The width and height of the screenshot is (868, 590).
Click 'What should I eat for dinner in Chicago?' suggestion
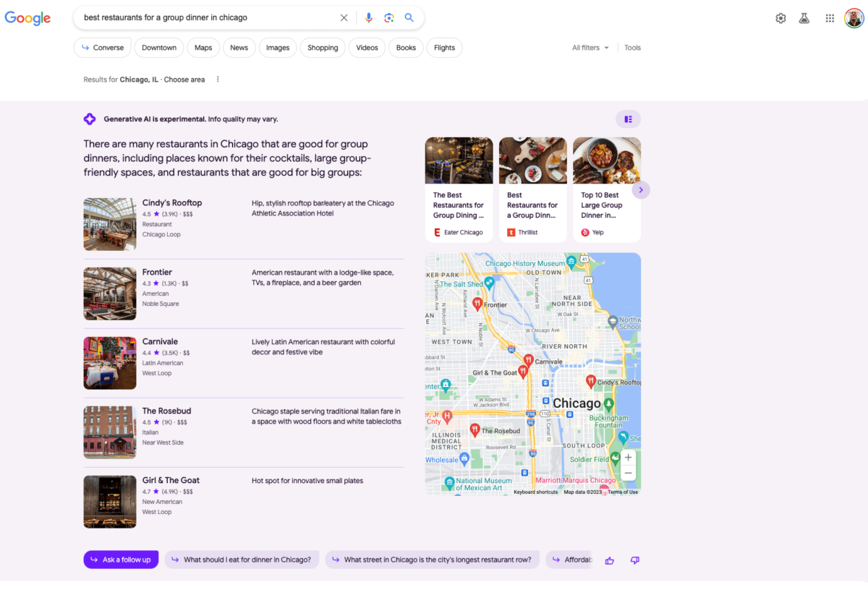coord(242,560)
